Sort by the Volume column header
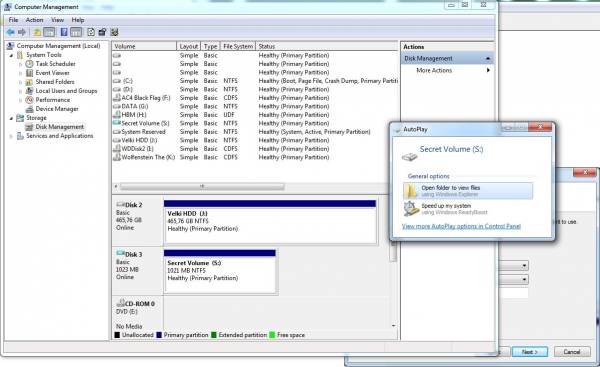Image resolution: width=600 pixels, height=367 pixels. coord(144,46)
